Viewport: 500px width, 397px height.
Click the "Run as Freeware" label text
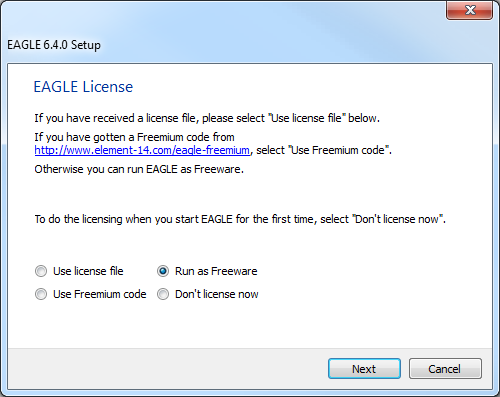(x=216, y=271)
